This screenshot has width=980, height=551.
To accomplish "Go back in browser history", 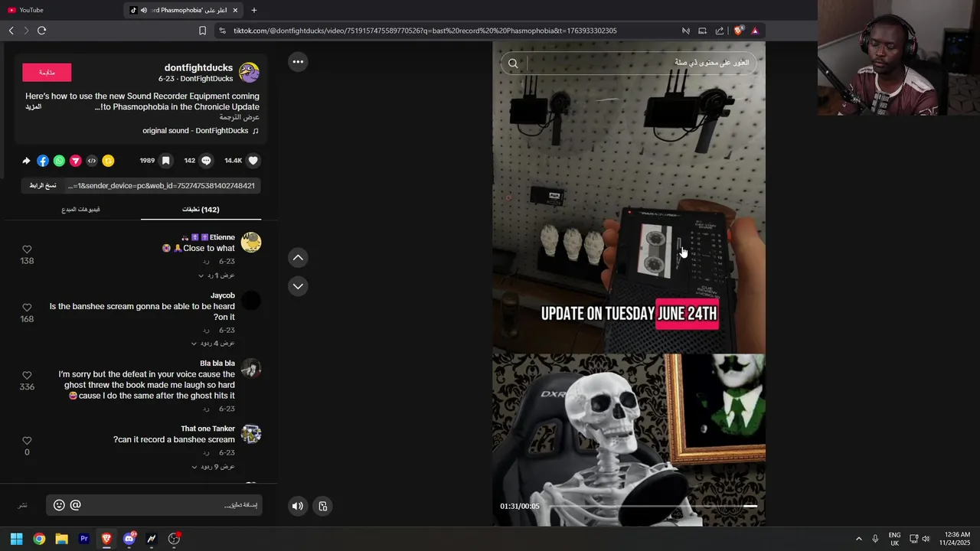I will (11, 31).
